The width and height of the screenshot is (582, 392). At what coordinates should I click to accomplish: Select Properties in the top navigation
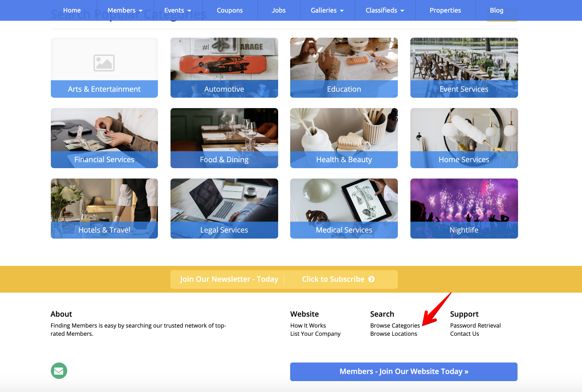coord(445,10)
